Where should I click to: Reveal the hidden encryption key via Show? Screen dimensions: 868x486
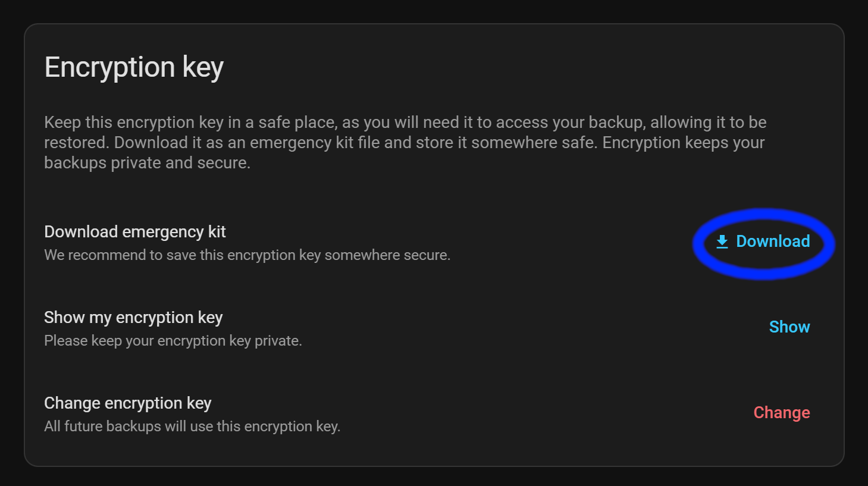789,327
